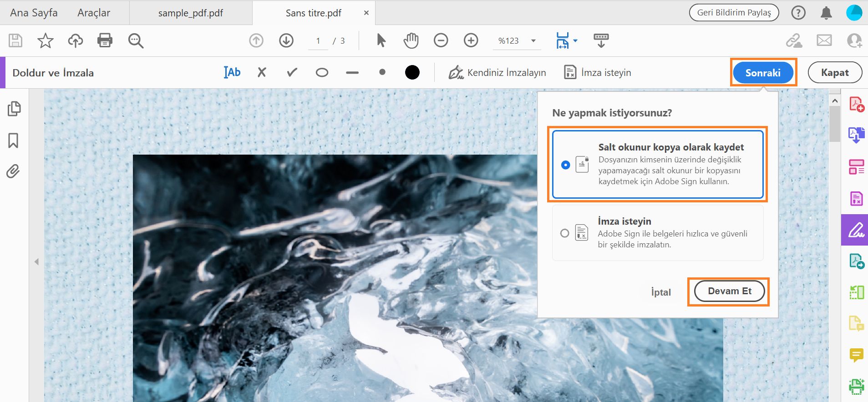Image resolution: width=868 pixels, height=402 pixels.
Task: Select the cross mark X tool
Action: pos(262,72)
